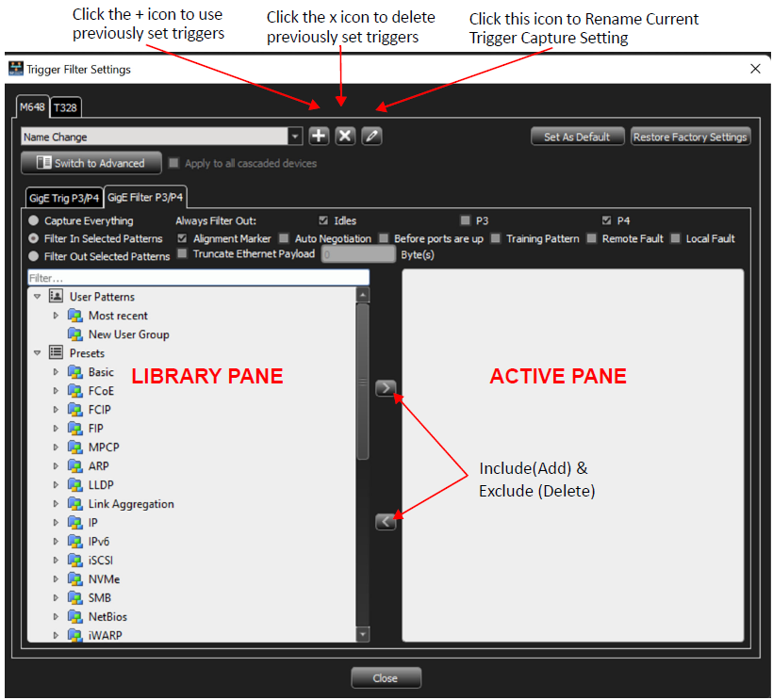Click the right arrow to include pattern

coord(386,388)
